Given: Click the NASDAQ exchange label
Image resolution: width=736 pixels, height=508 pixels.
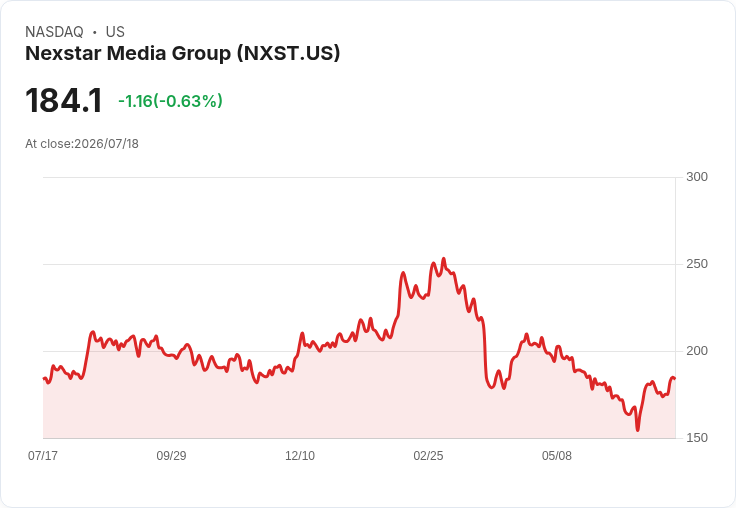Looking at the screenshot, I should pyautogui.click(x=54, y=32).
